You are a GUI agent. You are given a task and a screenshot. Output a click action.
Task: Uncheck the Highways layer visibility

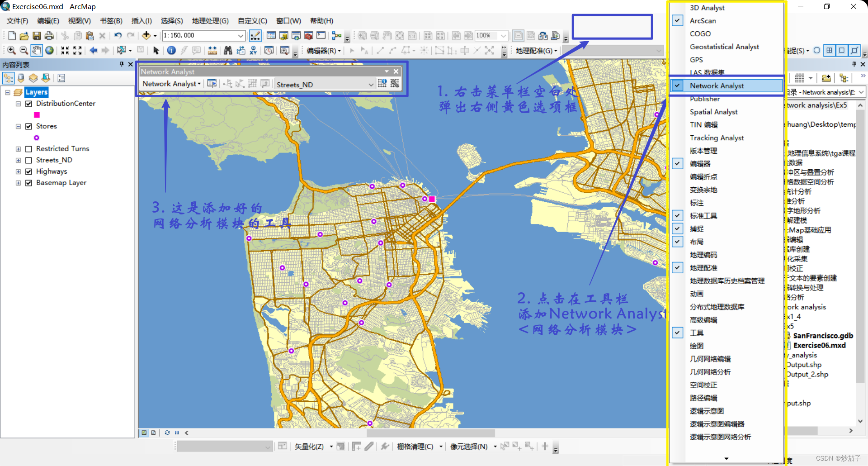(x=28, y=171)
